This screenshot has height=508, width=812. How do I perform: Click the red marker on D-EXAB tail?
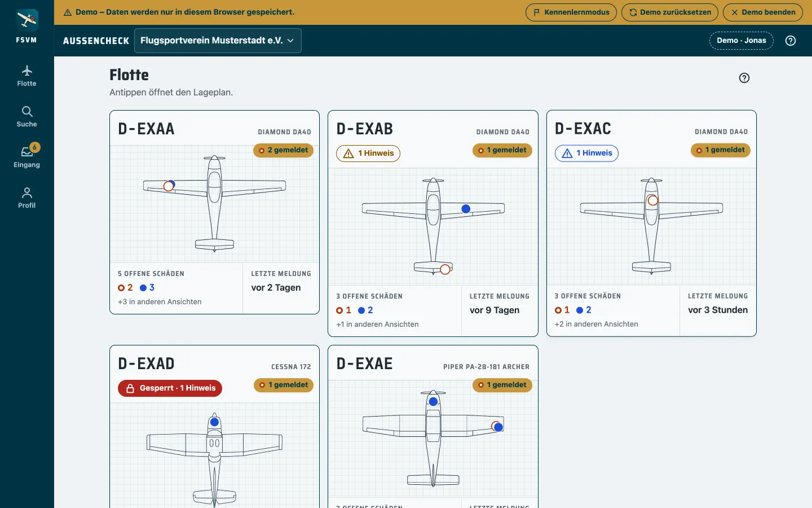point(445,269)
